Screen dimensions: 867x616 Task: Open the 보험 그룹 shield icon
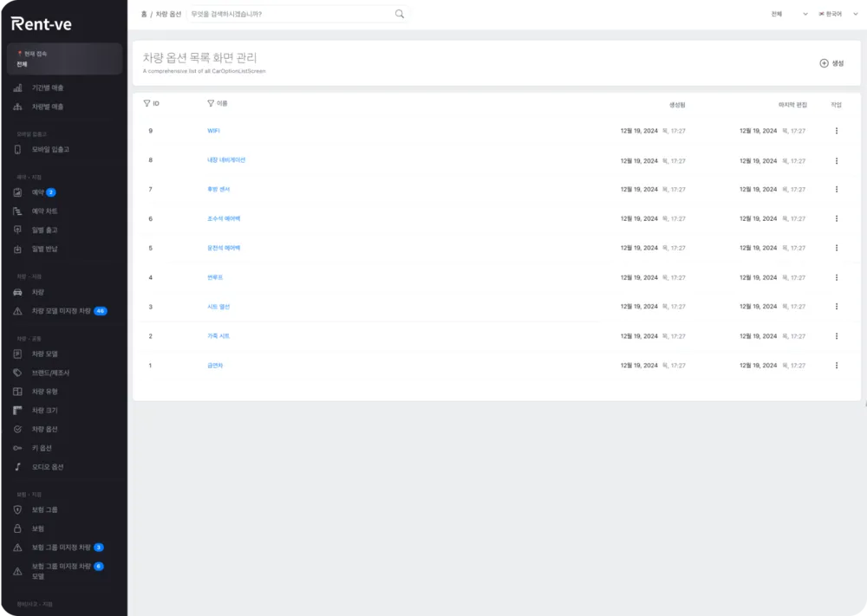point(17,510)
